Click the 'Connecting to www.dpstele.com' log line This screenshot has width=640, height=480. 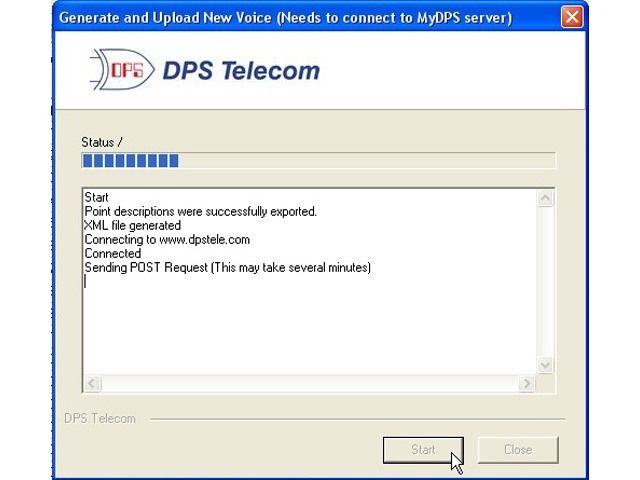click(x=167, y=240)
